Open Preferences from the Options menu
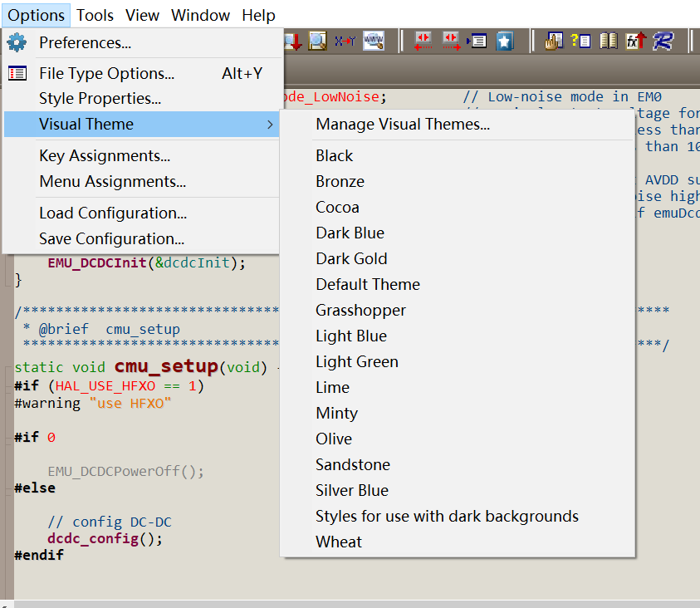The image size is (700, 608). 85,42
